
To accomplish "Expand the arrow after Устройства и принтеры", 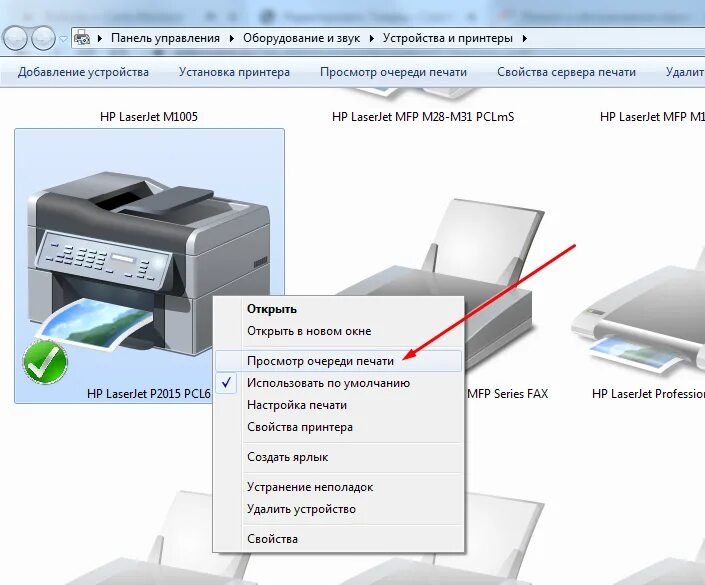I will point(524,39).
